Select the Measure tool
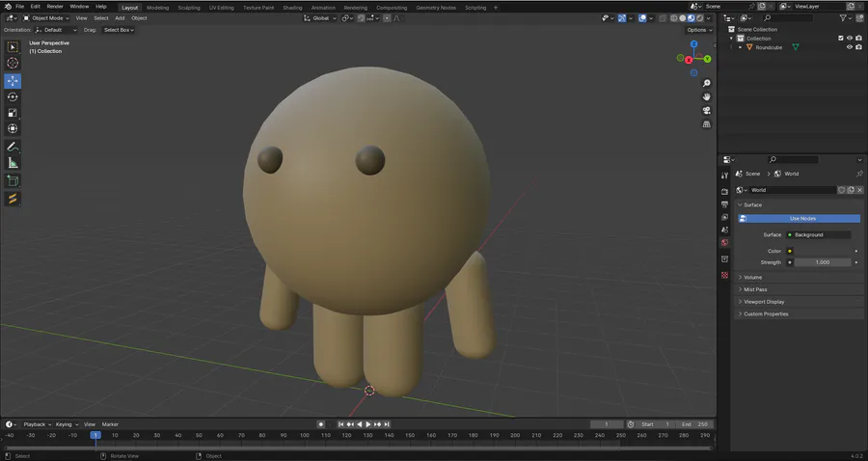 click(13, 163)
